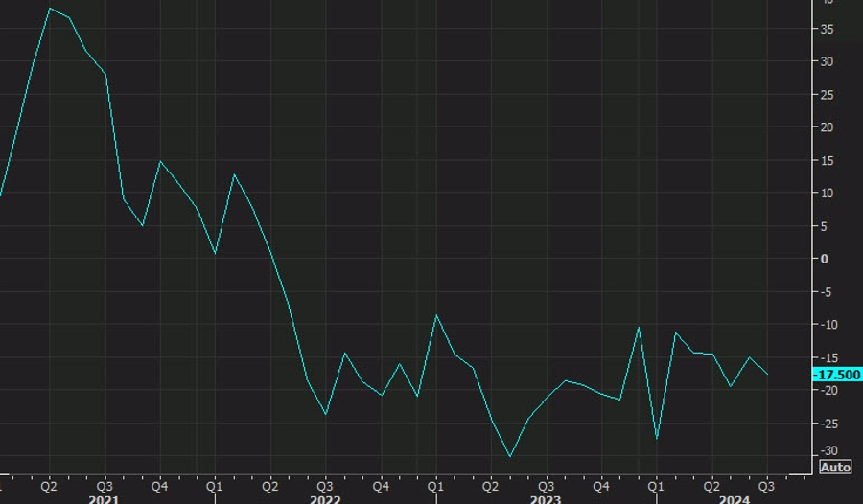Click the 2021 year label
863x504 pixels.
click(x=104, y=499)
